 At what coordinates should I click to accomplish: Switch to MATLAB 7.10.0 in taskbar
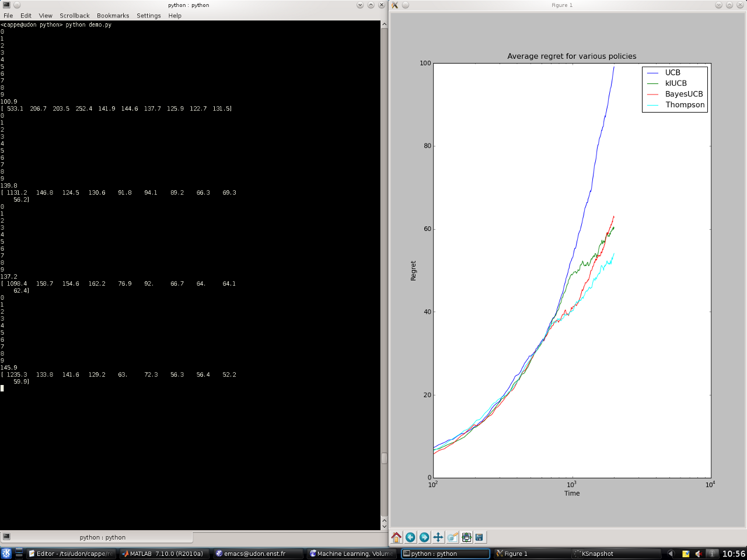coord(165,554)
